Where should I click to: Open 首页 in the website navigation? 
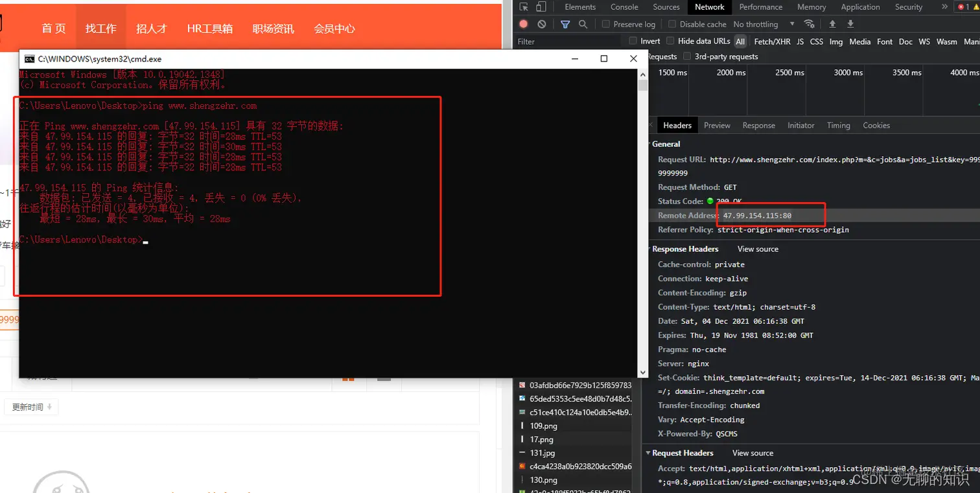pos(54,29)
